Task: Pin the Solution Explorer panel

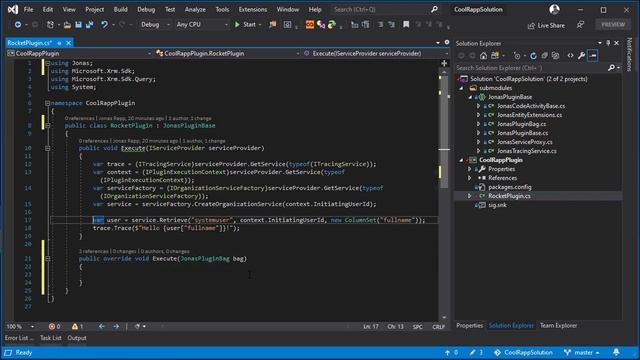Action: tap(608, 43)
